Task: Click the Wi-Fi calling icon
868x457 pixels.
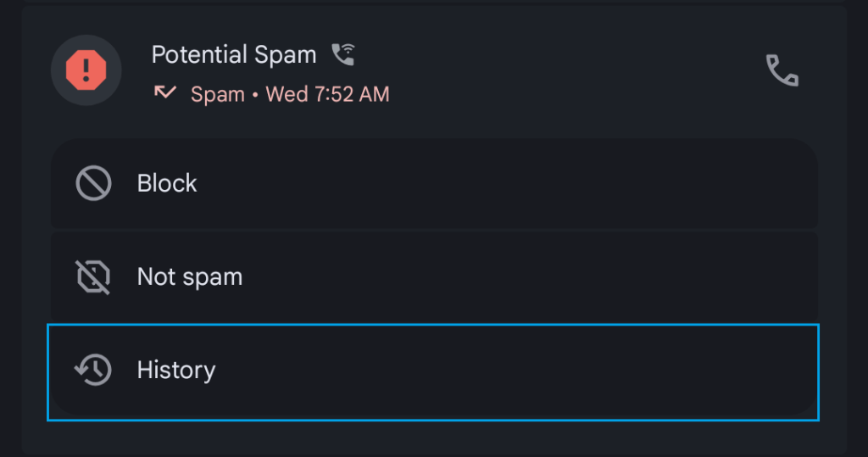Action: [x=343, y=55]
